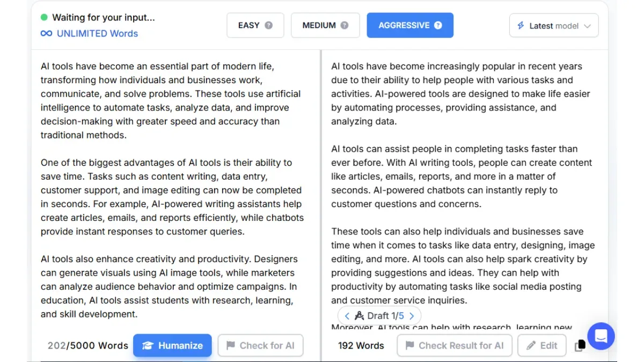
Task: Click the MEDIUM mode help icon
Action: click(345, 25)
